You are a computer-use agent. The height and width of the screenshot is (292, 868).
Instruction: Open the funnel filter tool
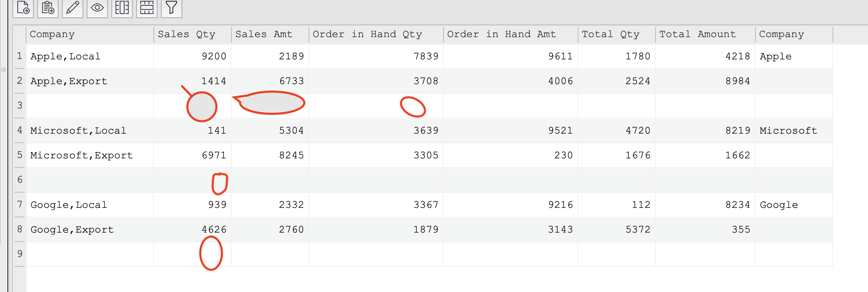(x=172, y=8)
